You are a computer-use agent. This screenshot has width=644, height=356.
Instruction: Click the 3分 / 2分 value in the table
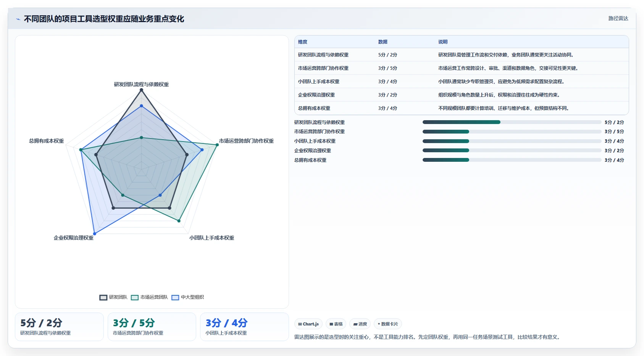pos(388,95)
